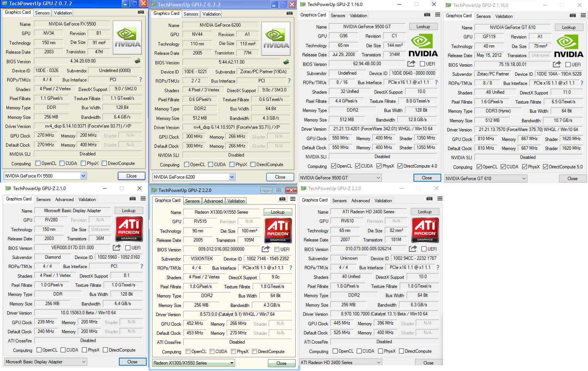Click camera screenshot icon in FX 5500 window
The height and width of the screenshot is (371, 588).
(141, 12)
